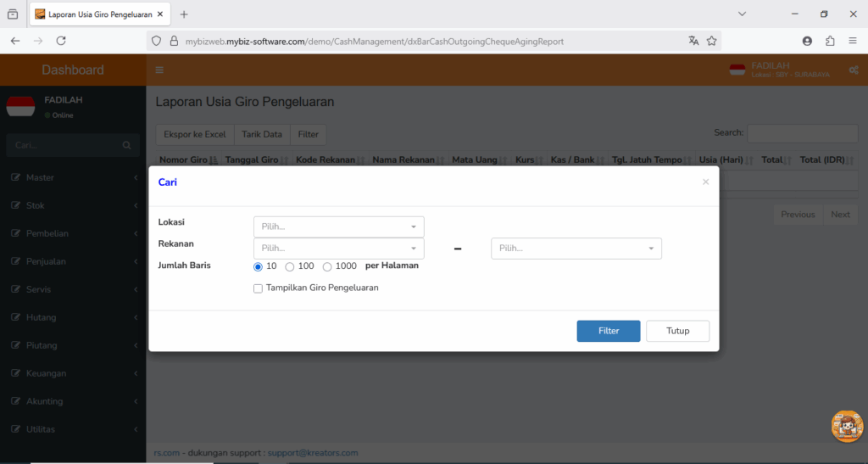Expand the Master menu
Screen dimensions: 868x464
[73, 178]
